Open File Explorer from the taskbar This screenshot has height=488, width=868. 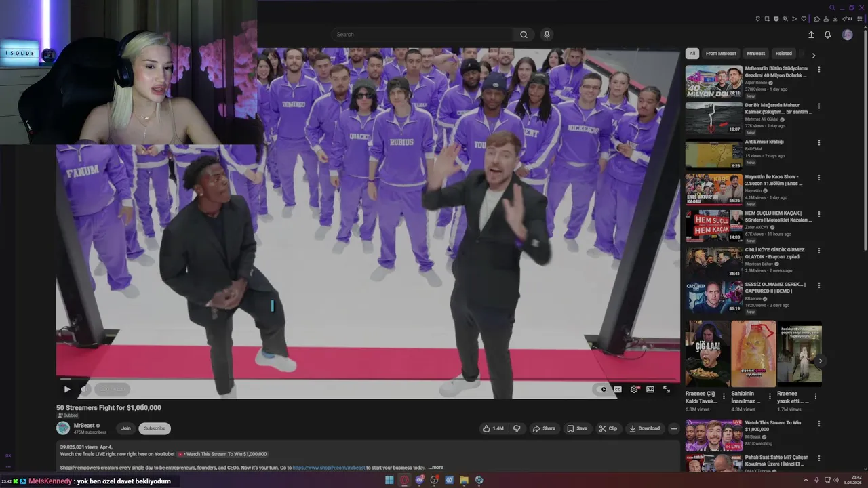464,480
